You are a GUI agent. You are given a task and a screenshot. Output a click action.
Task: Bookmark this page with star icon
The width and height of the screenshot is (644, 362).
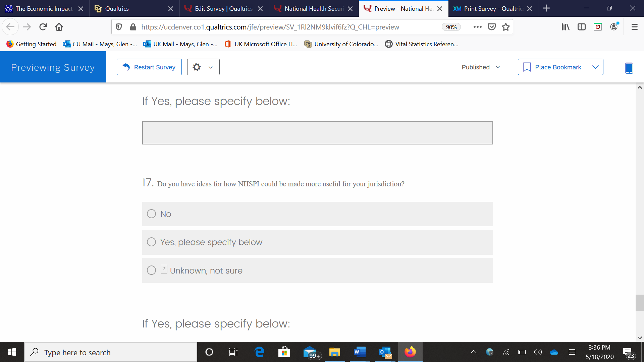tap(506, 27)
